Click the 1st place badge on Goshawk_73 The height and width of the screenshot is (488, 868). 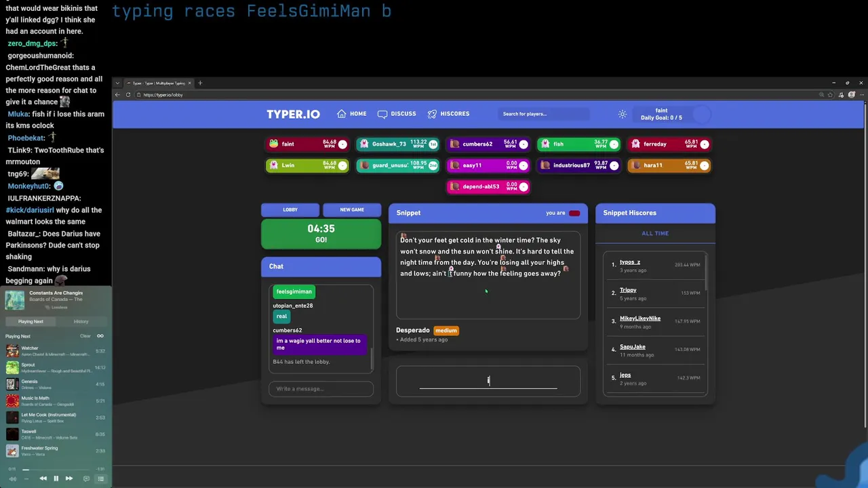point(433,144)
